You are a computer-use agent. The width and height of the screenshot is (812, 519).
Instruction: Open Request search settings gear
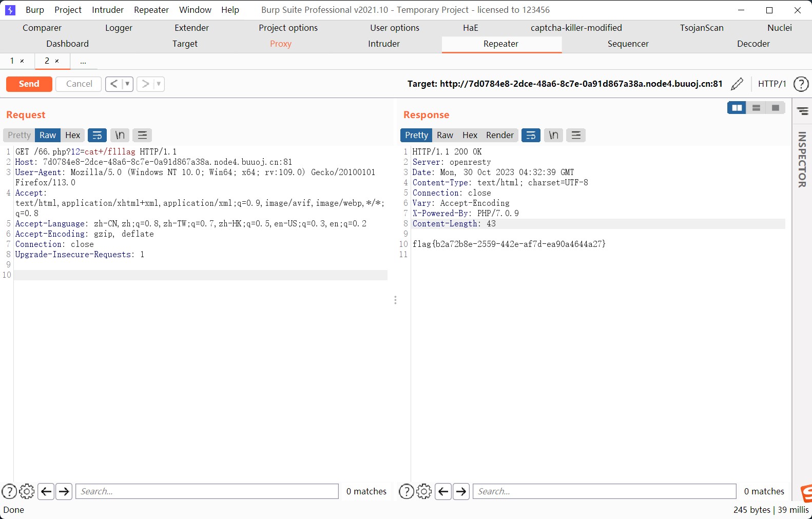pyautogui.click(x=27, y=491)
